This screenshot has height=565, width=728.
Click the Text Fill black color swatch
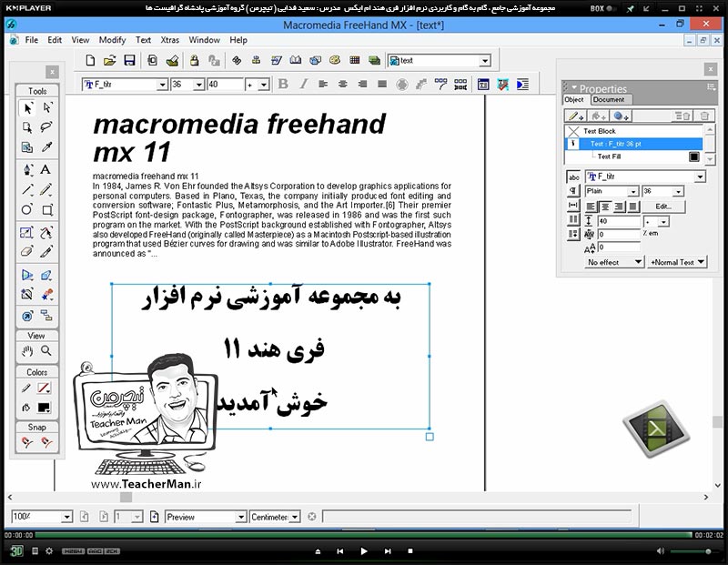(x=694, y=156)
